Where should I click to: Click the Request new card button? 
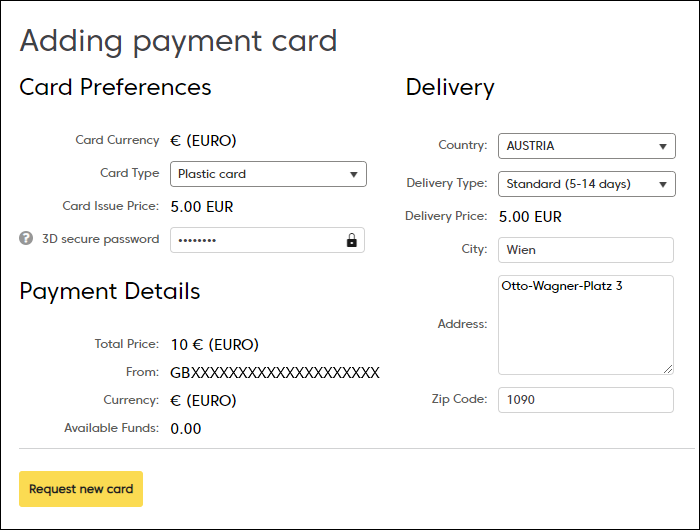81,489
